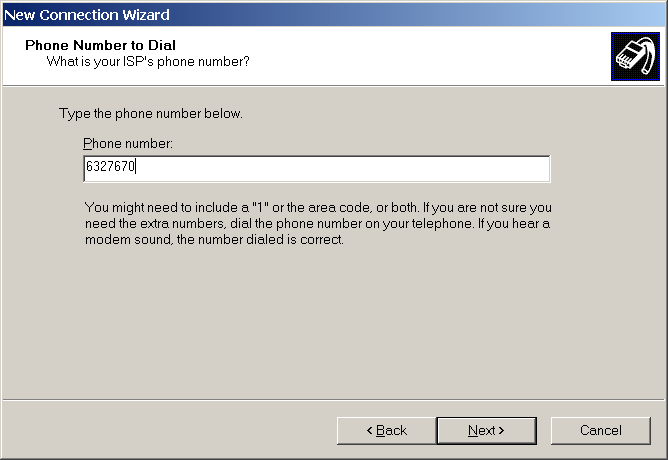
Task: Go back with the Back button
Action: 385,430
